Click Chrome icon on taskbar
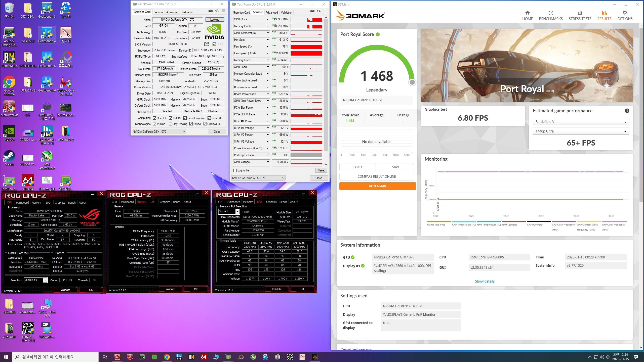Viewport: 644px width, 362px height. [167, 357]
